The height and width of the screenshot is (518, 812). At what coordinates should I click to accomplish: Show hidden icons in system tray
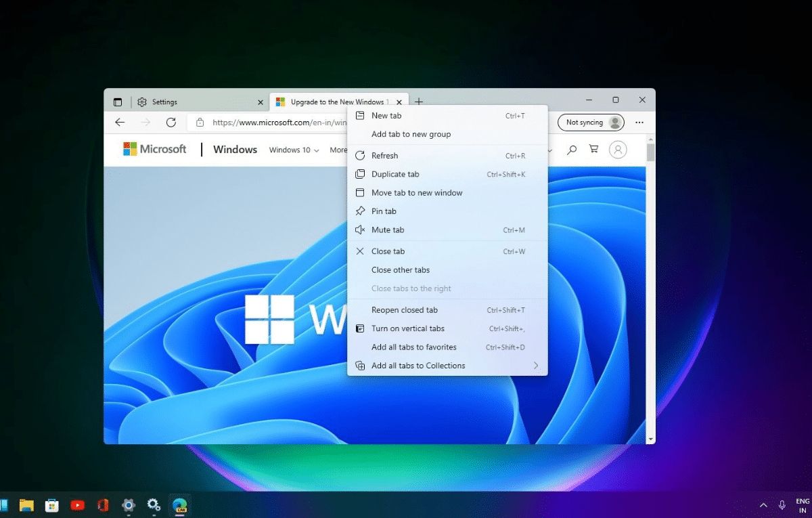click(763, 505)
